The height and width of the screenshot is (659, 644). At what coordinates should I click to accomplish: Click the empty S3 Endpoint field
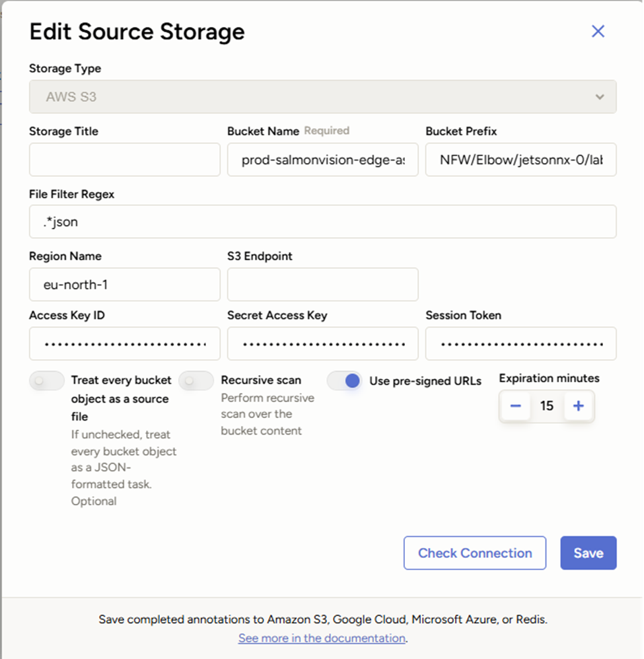322,284
